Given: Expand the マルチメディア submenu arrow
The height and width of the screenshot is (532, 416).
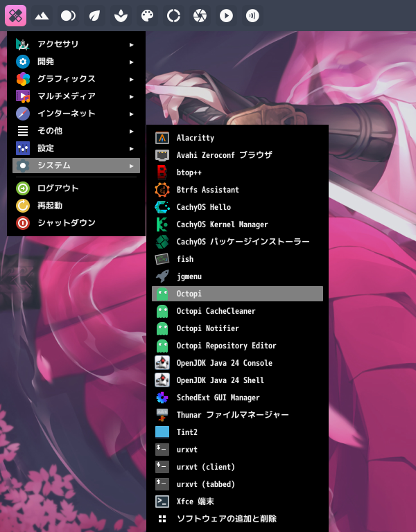Looking at the screenshot, I should (x=132, y=96).
